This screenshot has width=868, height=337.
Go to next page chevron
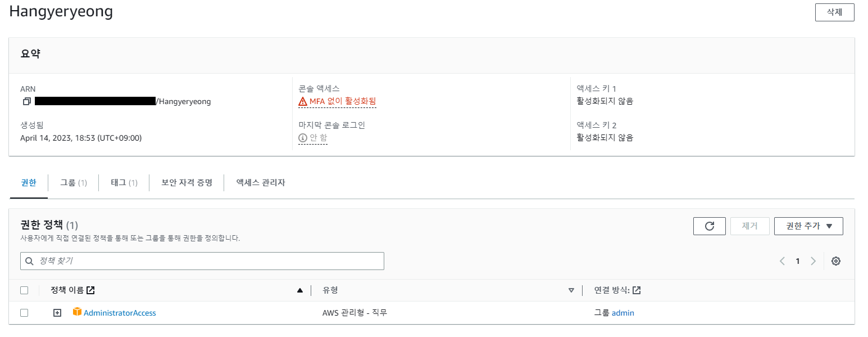(x=813, y=261)
